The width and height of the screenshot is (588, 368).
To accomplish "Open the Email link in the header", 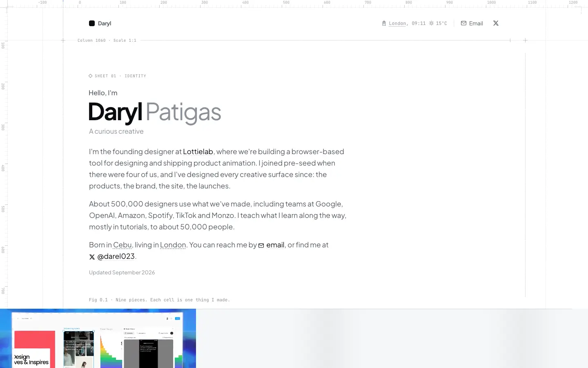I will tap(472, 23).
